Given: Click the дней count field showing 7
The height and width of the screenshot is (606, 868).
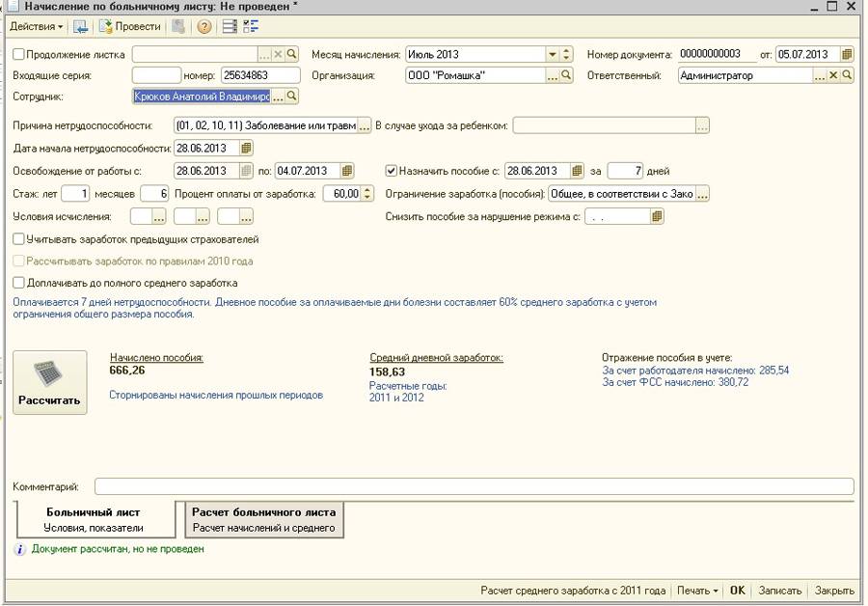Looking at the screenshot, I should coord(625,171).
